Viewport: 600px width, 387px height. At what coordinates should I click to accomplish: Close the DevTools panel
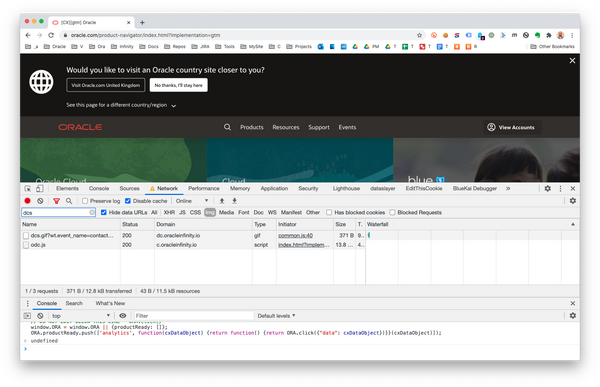click(572, 189)
